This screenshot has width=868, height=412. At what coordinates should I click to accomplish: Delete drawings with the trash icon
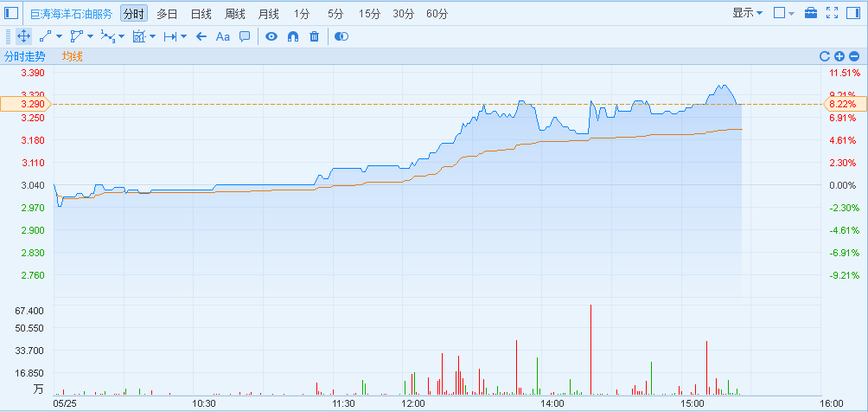point(315,36)
